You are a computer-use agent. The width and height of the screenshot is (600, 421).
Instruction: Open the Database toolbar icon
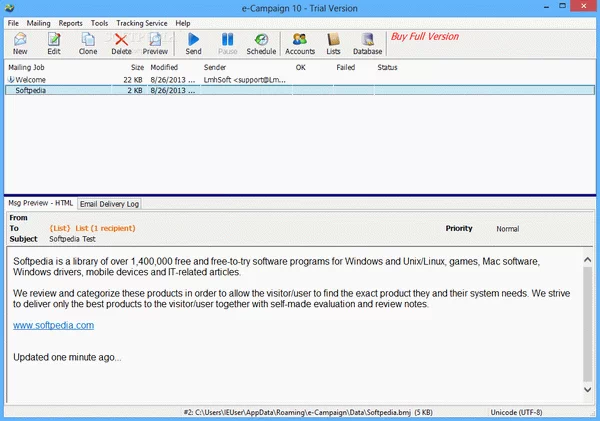click(x=367, y=44)
